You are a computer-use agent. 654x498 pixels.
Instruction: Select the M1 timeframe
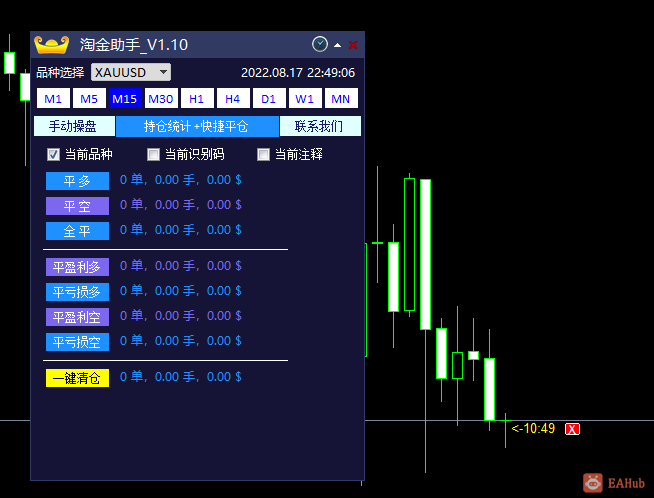click(x=53, y=98)
